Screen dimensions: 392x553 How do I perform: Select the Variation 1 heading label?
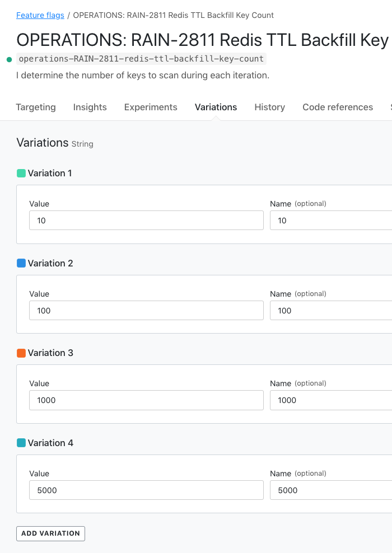click(49, 173)
